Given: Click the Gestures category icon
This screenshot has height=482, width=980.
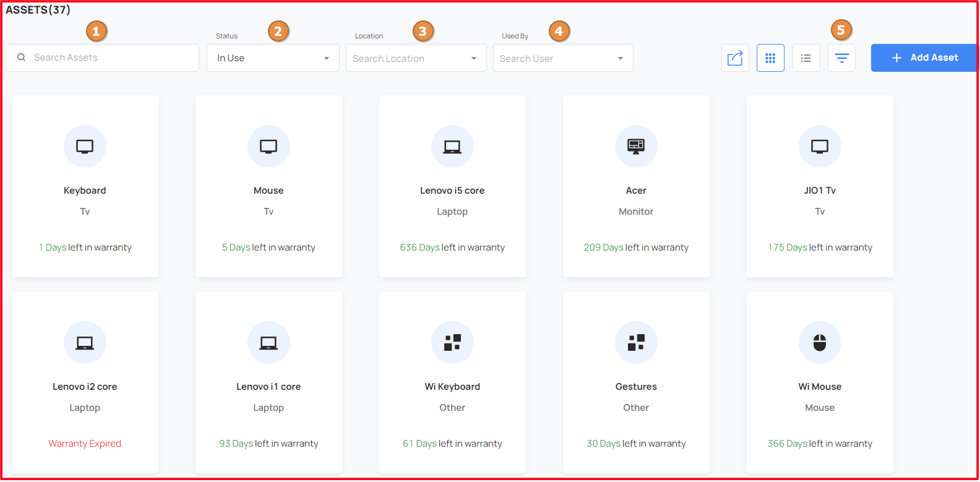Looking at the screenshot, I should (636, 343).
